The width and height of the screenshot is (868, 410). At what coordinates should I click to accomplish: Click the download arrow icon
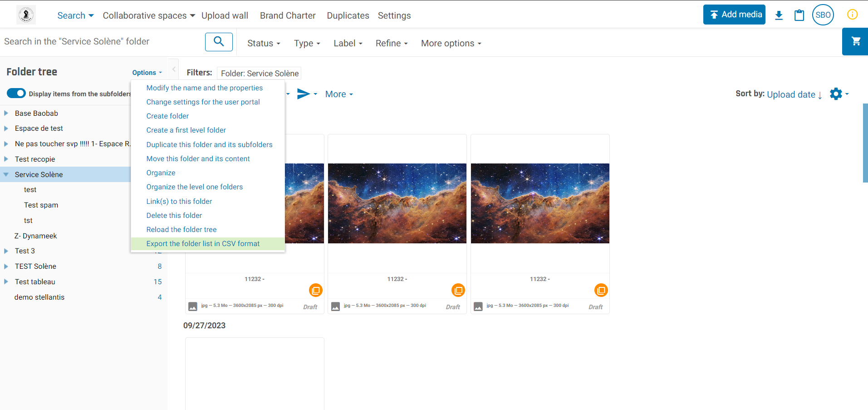click(x=779, y=15)
